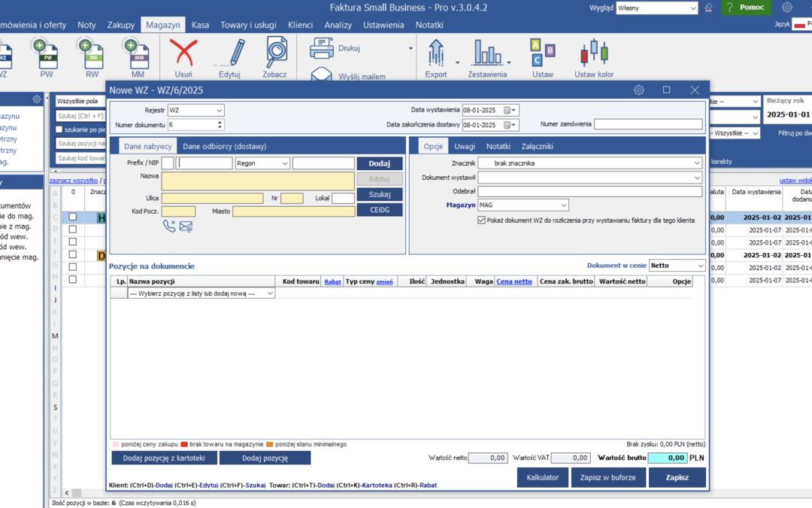
Task: Click the red X Usuń icon
Action: (x=183, y=53)
